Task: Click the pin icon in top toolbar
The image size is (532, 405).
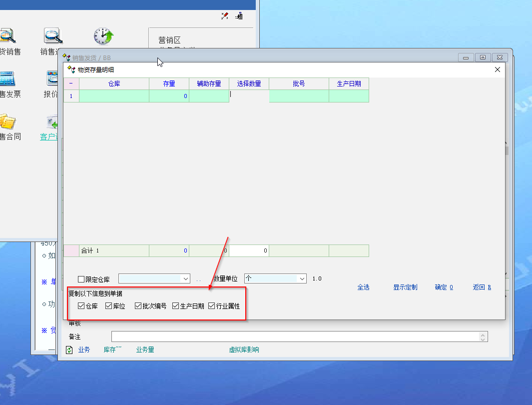Action: pyautogui.click(x=225, y=16)
